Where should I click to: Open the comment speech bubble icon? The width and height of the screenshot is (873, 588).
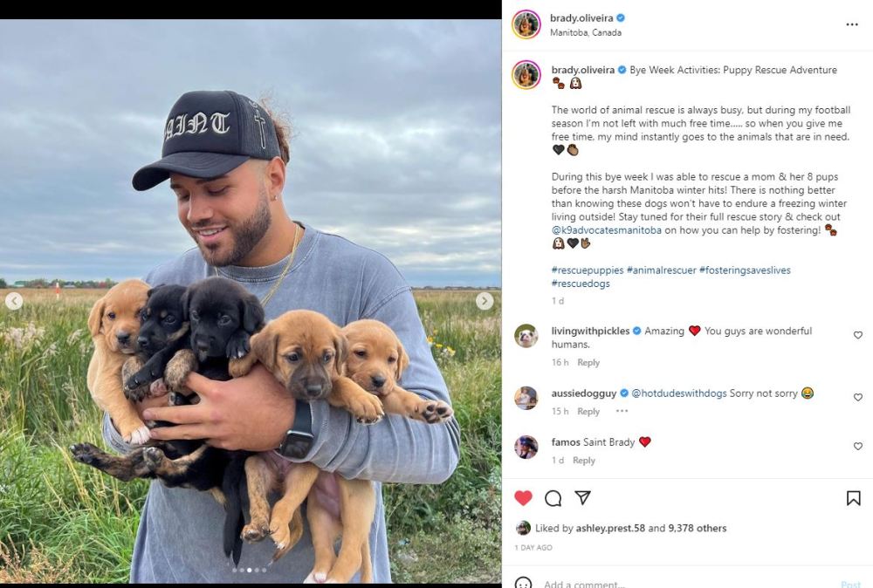[x=553, y=498]
